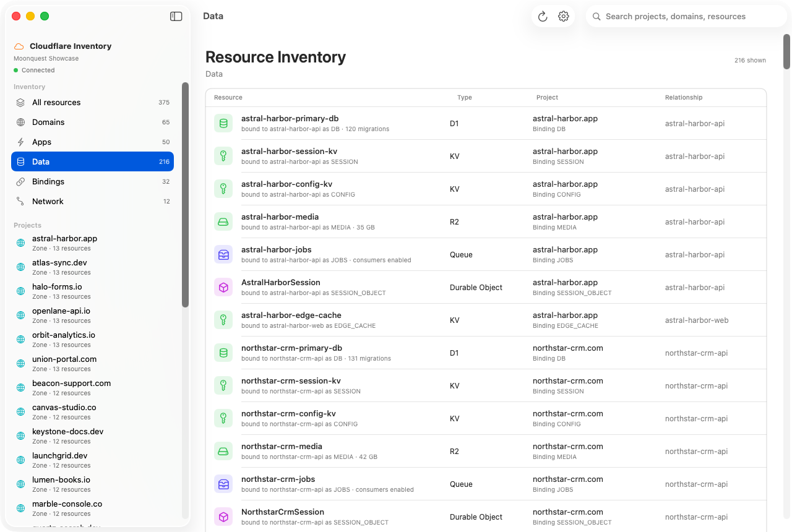Open beacon-support.com project
Screen dimensions: 792x532
(x=93, y=388)
